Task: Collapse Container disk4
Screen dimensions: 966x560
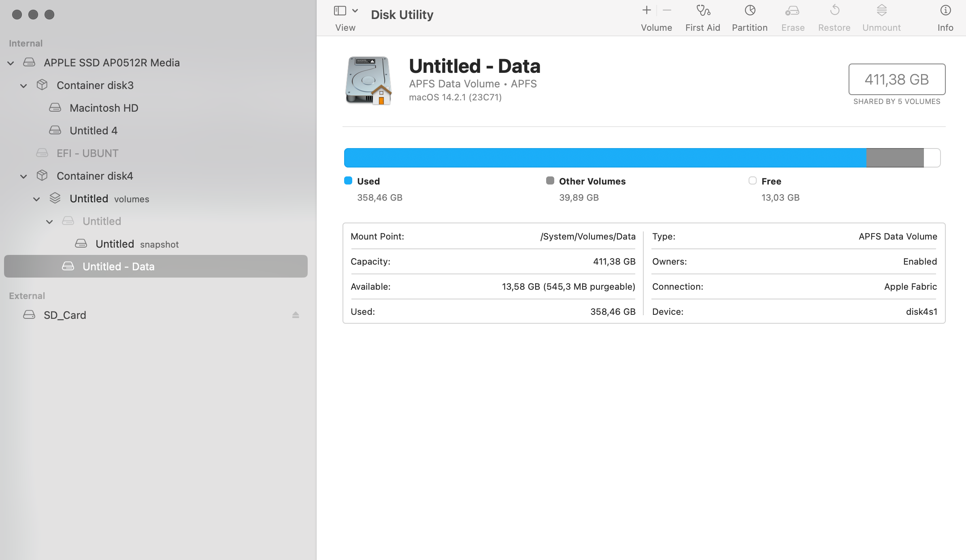Action: tap(24, 176)
